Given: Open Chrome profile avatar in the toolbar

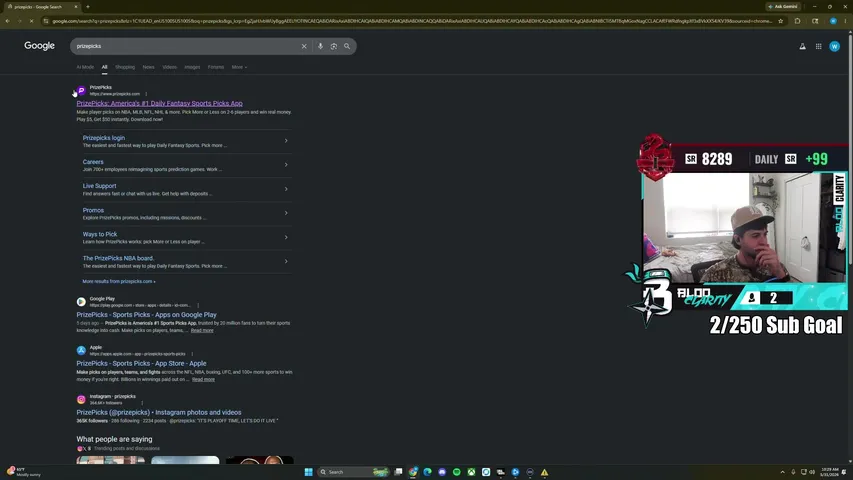Looking at the screenshot, I should 833,21.
